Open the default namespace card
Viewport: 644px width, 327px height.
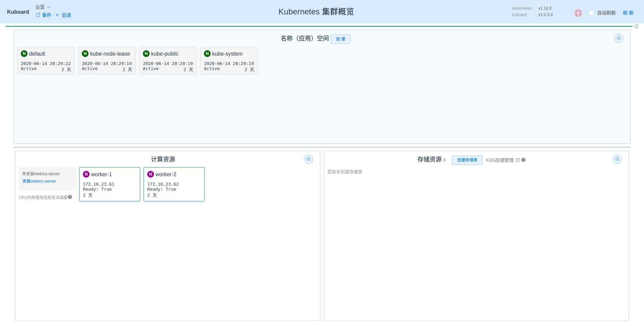pyautogui.click(x=46, y=61)
